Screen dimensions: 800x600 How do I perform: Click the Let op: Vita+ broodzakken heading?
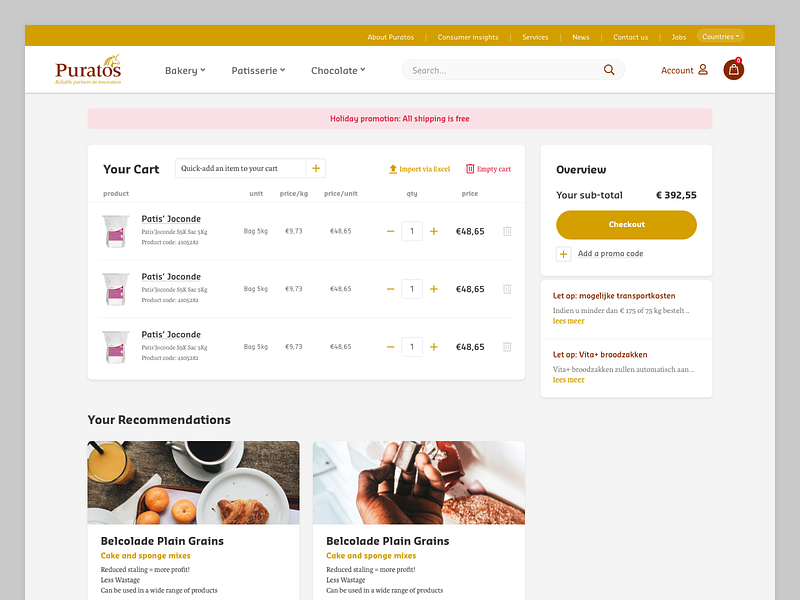pyautogui.click(x=600, y=355)
